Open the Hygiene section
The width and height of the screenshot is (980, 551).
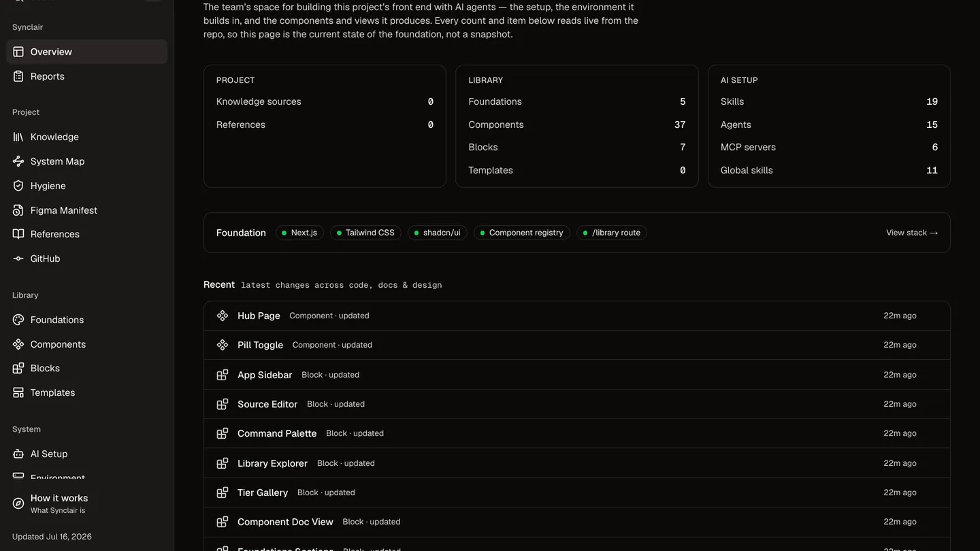tap(86, 186)
